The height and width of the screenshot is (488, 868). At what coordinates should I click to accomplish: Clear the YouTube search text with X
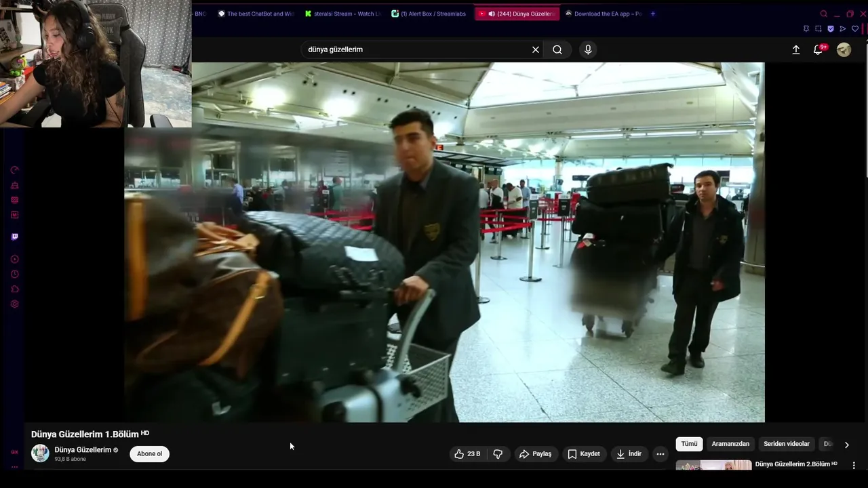[x=536, y=49]
